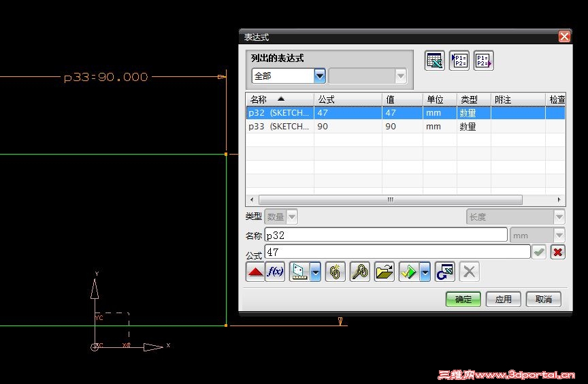Click the gray delete X icon

(469, 272)
